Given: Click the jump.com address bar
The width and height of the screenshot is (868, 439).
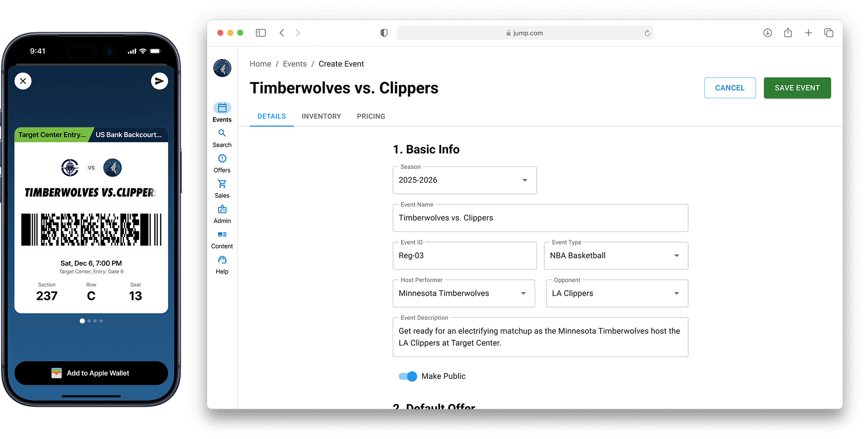Looking at the screenshot, I should (x=525, y=33).
